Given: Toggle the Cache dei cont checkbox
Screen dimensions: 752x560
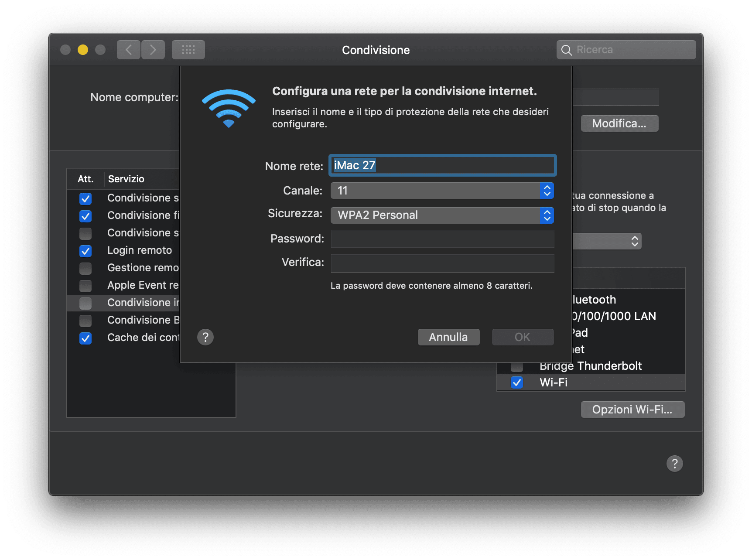Looking at the screenshot, I should pos(85,338).
